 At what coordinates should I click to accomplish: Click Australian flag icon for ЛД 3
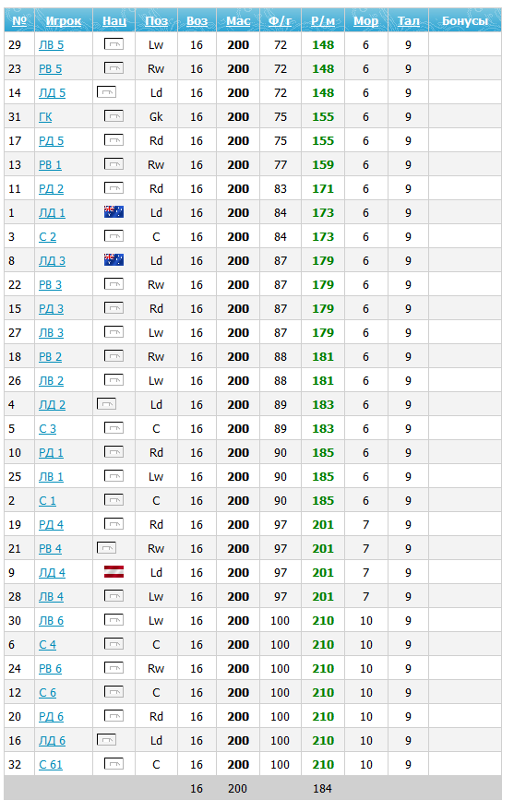coord(114,260)
